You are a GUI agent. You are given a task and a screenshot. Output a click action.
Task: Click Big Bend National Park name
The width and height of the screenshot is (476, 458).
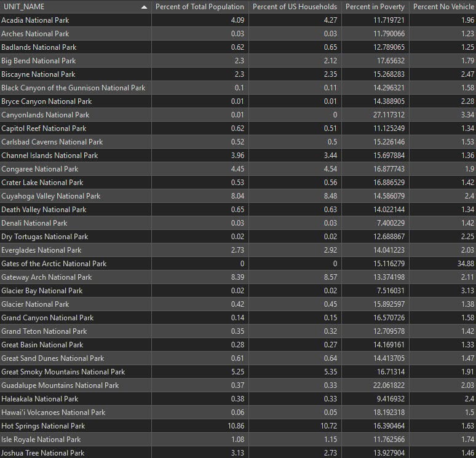pos(39,61)
